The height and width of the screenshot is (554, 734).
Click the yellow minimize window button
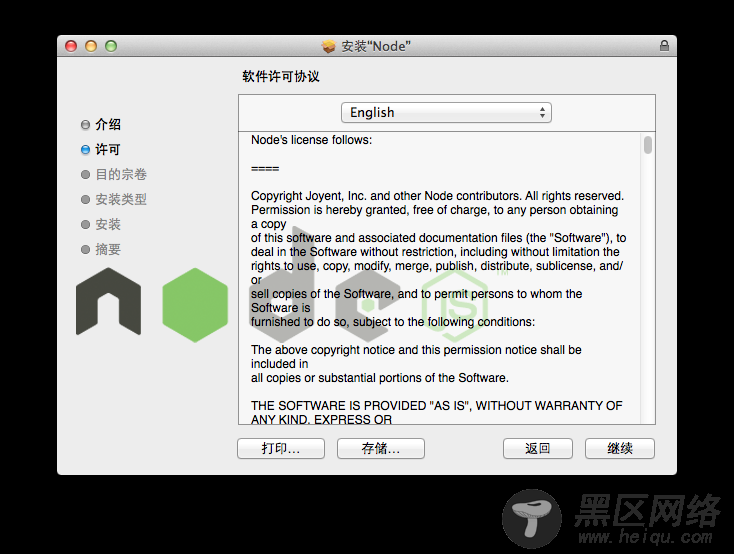tap(91, 46)
